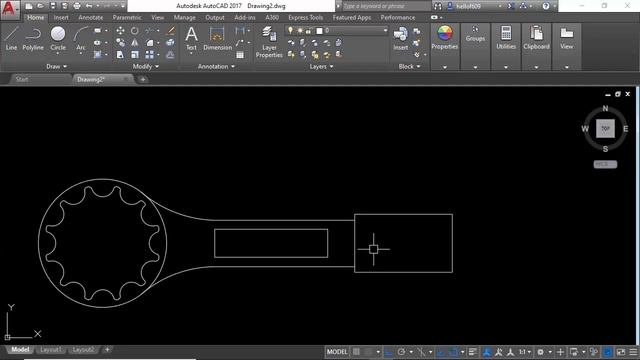Click the Explode tool in Modify panel
The height and width of the screenshot is (360, 640).
[x=171, y=42]
